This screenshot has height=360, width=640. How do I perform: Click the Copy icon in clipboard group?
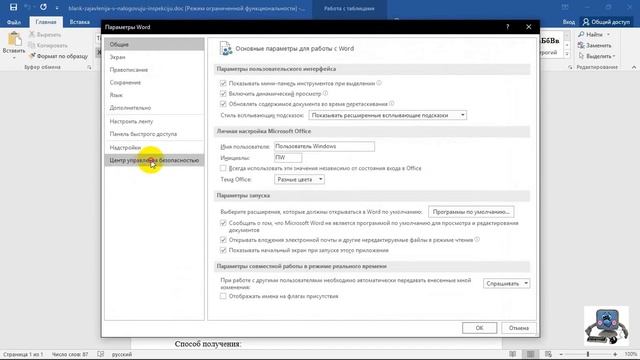pyautogui.click(x=32, y=45)
